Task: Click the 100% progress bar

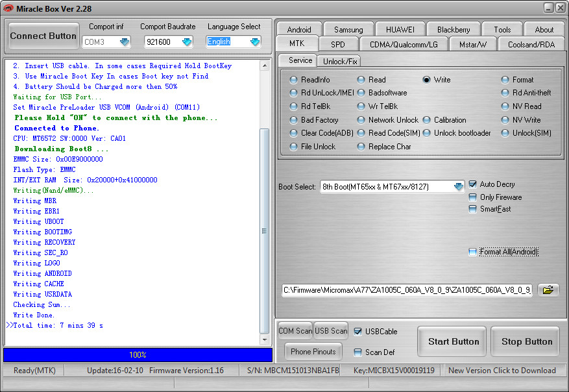Action: [x=138, y=355]
